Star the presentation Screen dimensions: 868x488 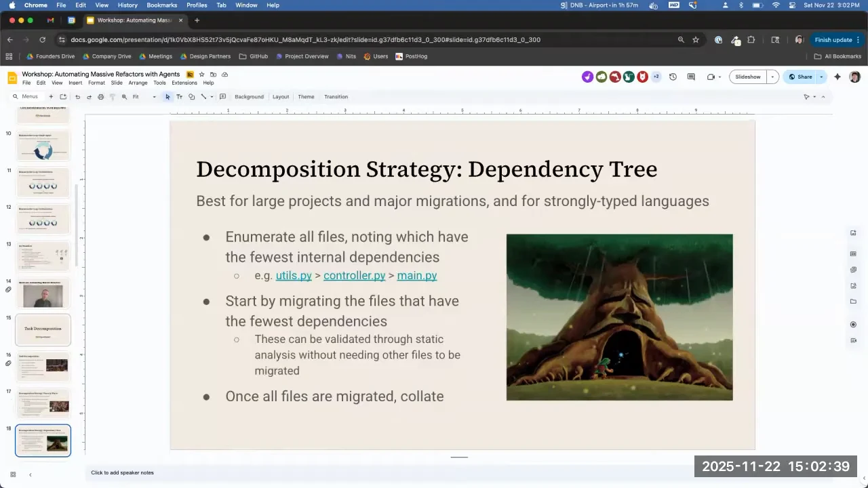pyautogui.click(x=201, y=74)
